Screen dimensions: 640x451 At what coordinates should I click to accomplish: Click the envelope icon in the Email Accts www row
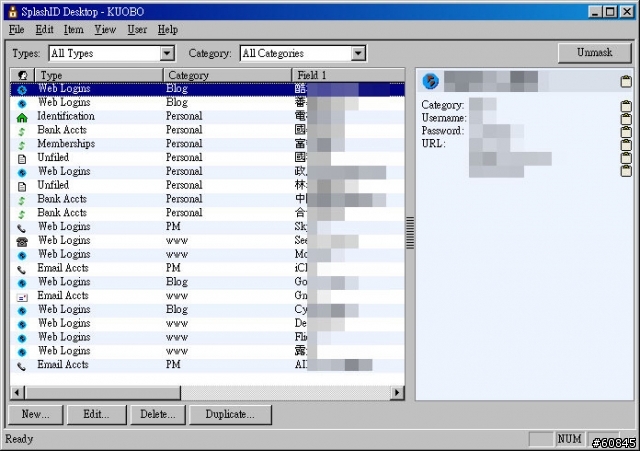click(22, 297)
